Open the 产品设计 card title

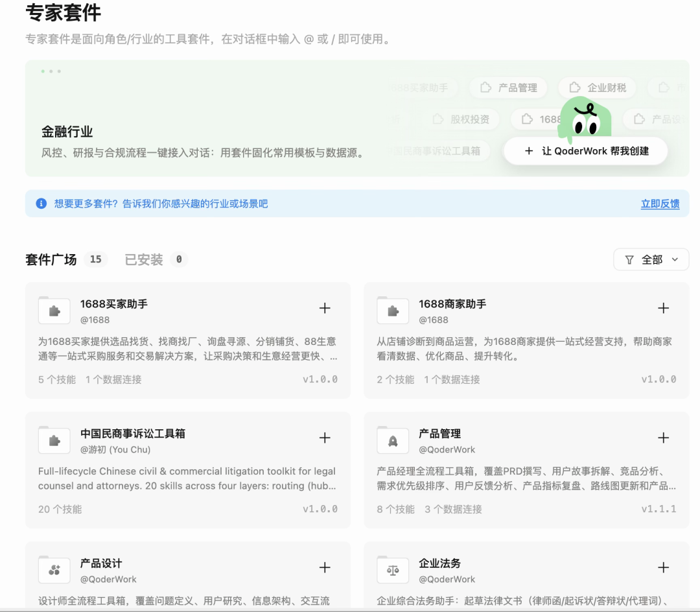101,563
